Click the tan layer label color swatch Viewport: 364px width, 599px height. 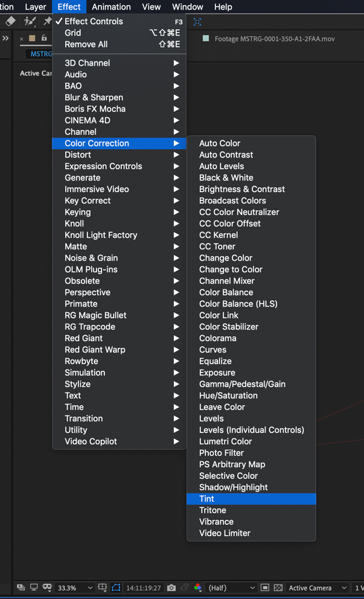click(x=31, y=39)
